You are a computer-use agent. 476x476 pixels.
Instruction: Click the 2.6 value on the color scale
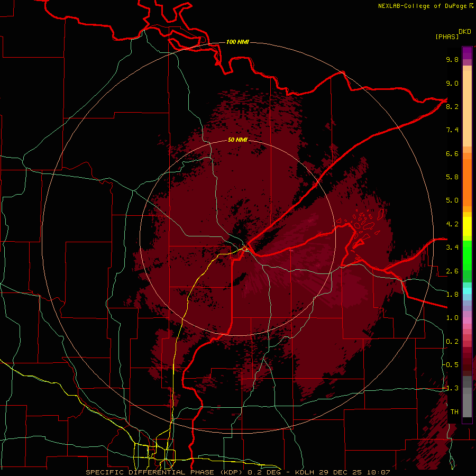coord(452,271)
